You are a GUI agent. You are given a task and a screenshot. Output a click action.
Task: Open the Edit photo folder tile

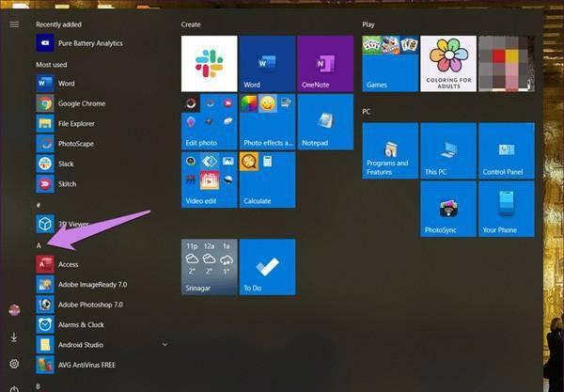210,121
